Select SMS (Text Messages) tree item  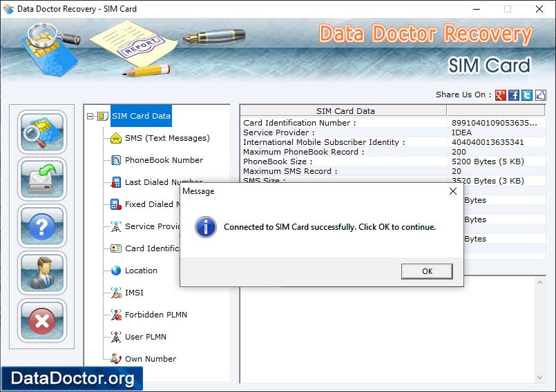point(166,138)
